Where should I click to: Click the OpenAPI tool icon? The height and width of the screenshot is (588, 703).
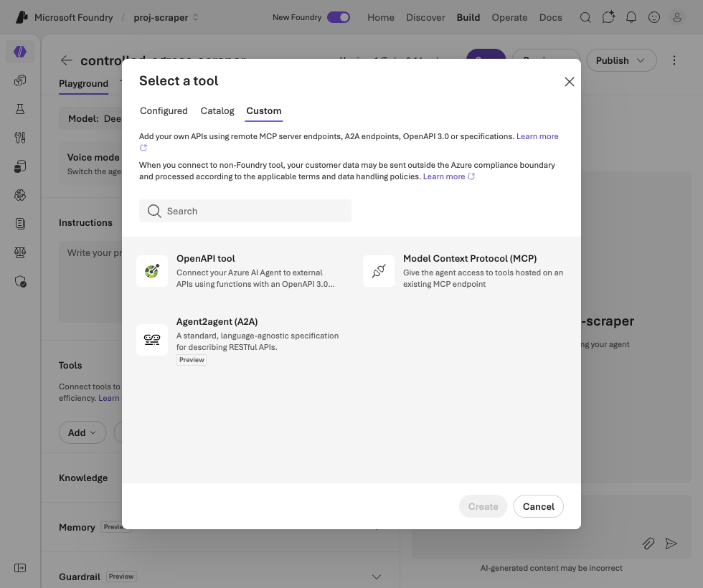point(152,271)
